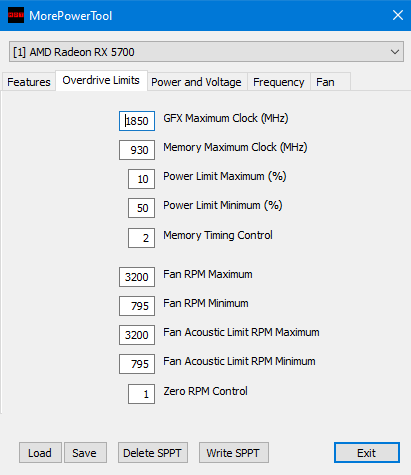
Task: Open the AMD Radeon RX 5700 GPU dropdown
Action: 206,52
